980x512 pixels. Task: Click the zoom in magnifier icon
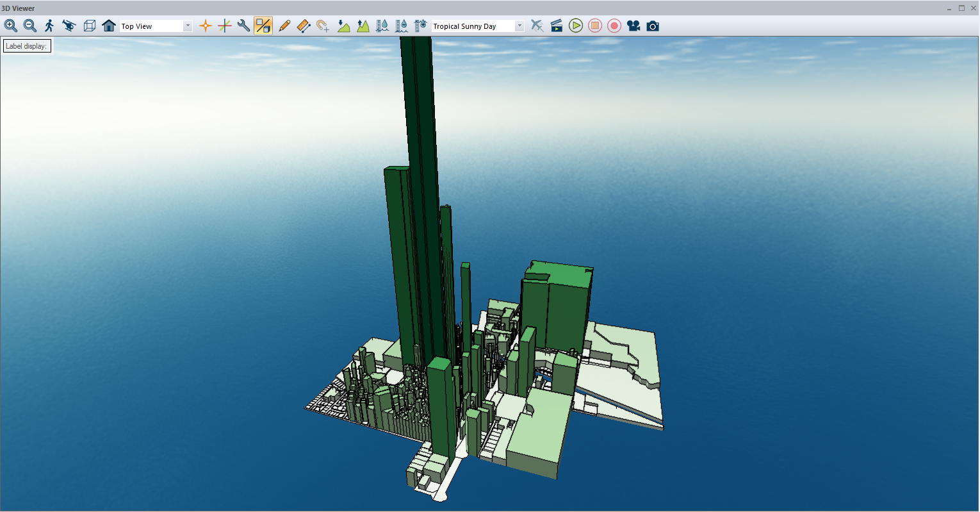coord(11,26)
